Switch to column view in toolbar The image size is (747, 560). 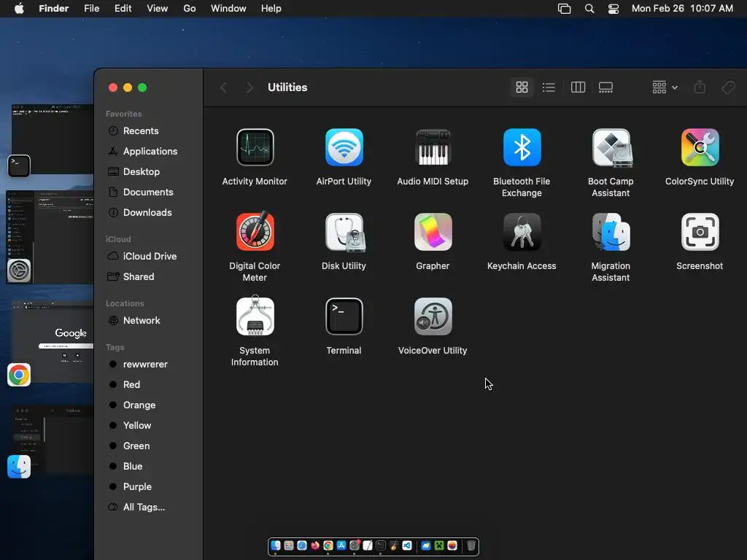pyautogui.click(x=578, y=87)
